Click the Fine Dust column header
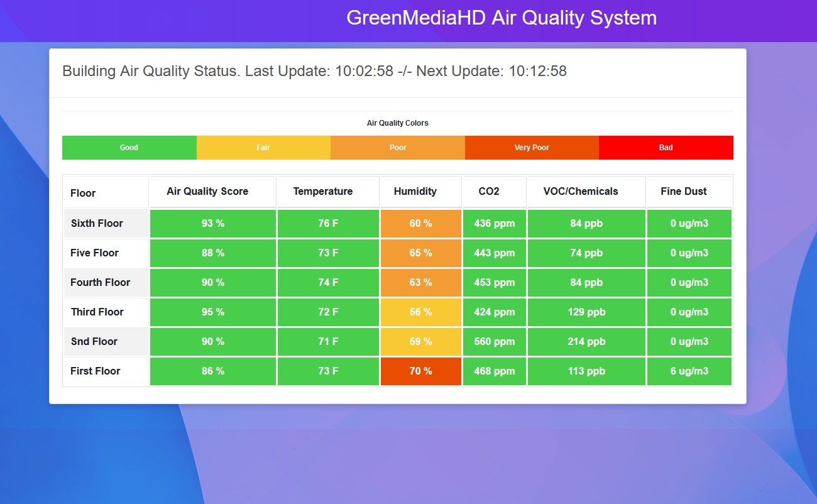The height and width of the screenshot is (504, 817). coord(689,192)
